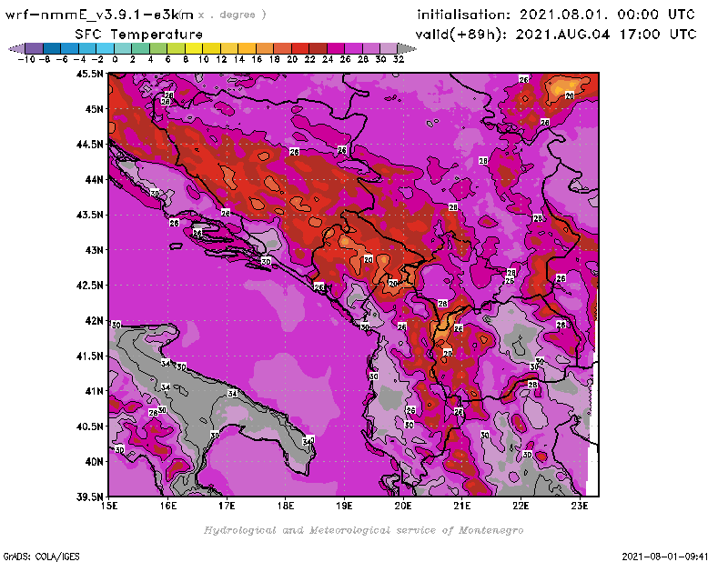Click the '20E' longitude axis label
Viewport: 728px width, 562px height.
[x=403, y=506]
